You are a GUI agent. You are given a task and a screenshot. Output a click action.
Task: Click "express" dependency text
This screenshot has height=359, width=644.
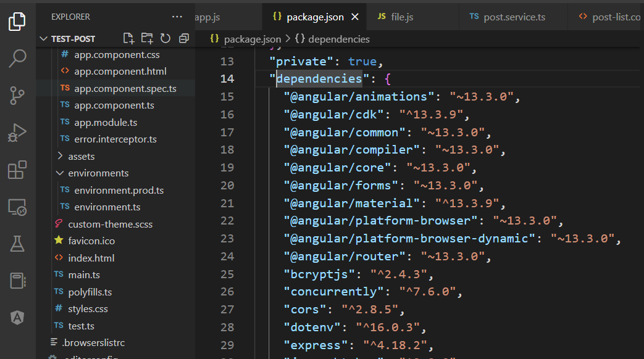pyautogui.click(x=316, y=345)
